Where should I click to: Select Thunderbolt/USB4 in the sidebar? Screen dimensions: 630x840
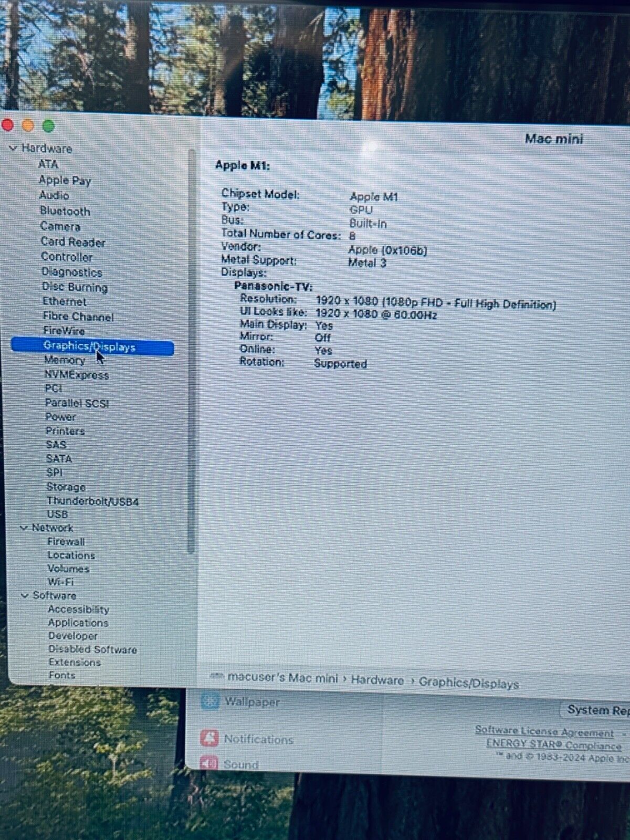(x=93, y=501)
